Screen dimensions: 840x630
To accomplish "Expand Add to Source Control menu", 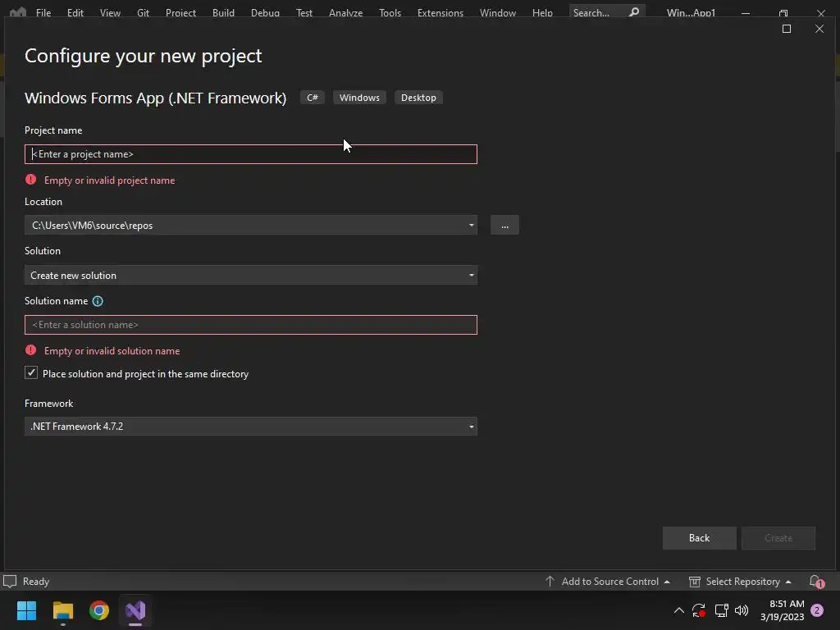I will click(x=608, y=582).
